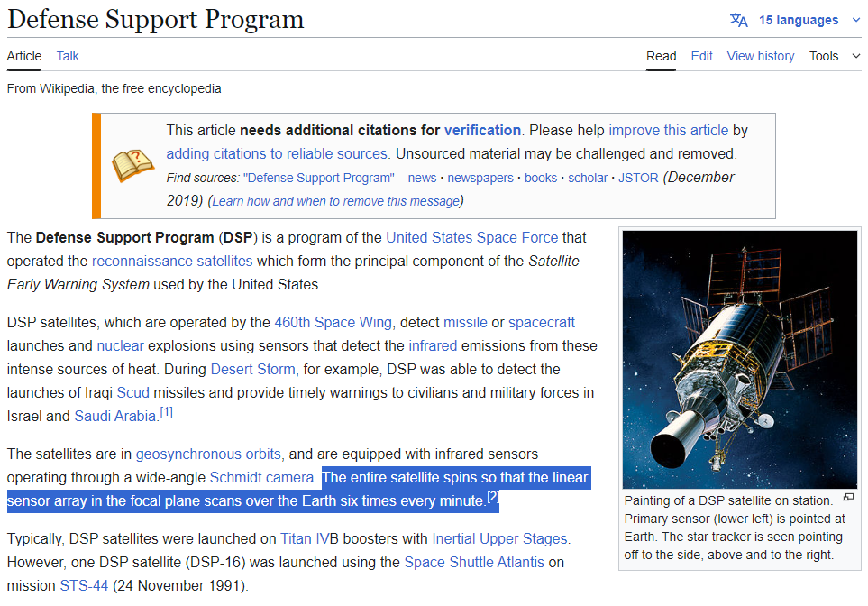Click the newspapers sources link

click(x=480, y=178)
